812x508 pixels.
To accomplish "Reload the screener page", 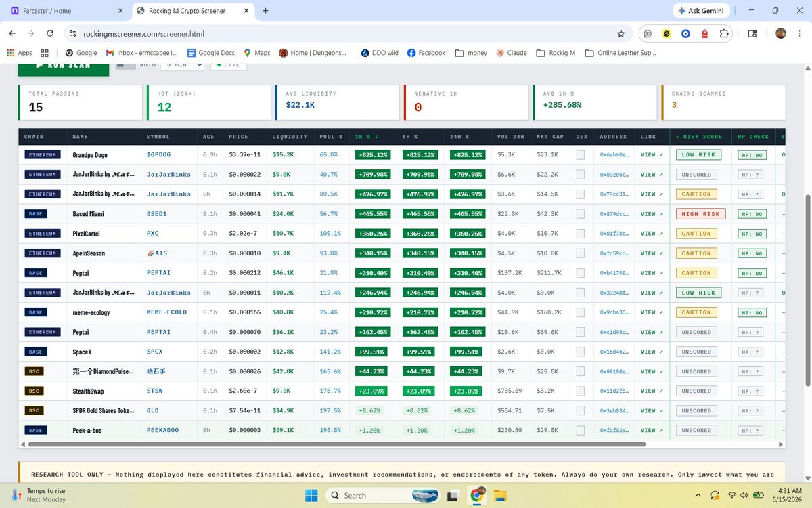I will pyautogui.click(x=50, y=33).
